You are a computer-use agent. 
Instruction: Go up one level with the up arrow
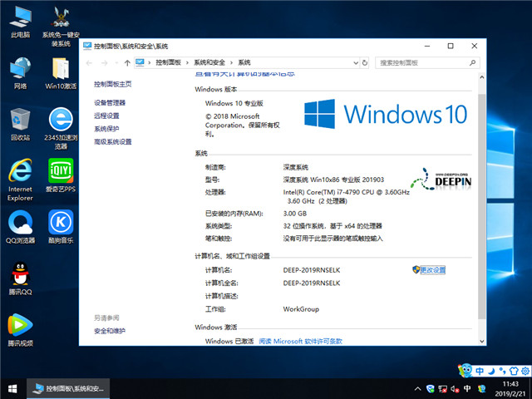coord(127,63)
